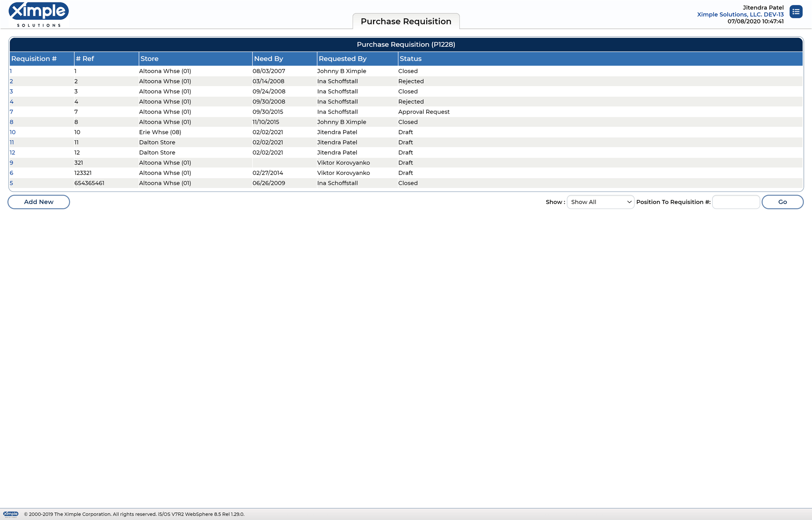Open requisition number 5 link

pyautogui.click(x=11, y=183)
